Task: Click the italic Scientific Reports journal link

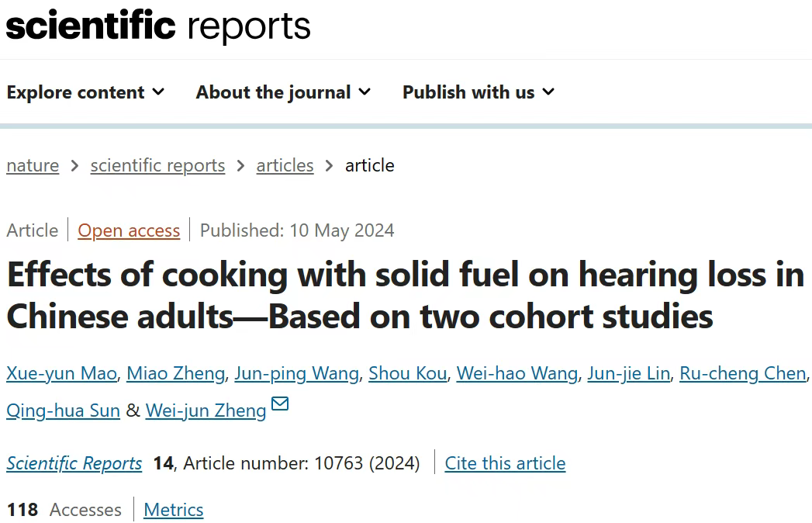Action: click(74, 463)
